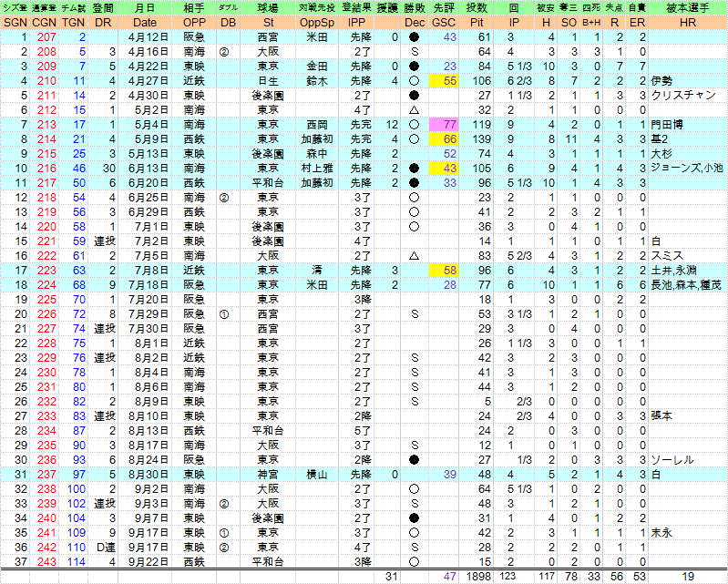Screen dimensions: 728x584
Task: Click the date cell 8月30日
Action: (149, 475)
